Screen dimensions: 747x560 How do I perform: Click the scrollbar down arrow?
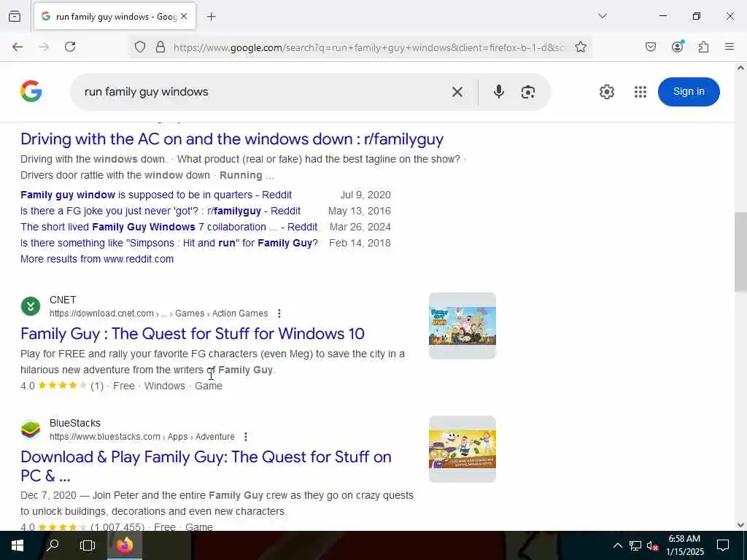point(740,525)
